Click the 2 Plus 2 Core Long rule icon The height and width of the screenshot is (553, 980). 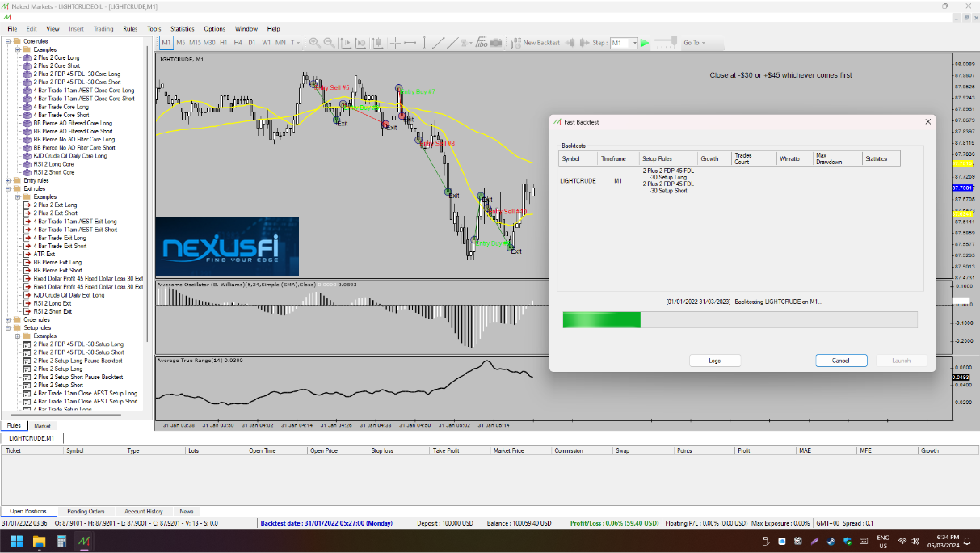tap(27, 57)
